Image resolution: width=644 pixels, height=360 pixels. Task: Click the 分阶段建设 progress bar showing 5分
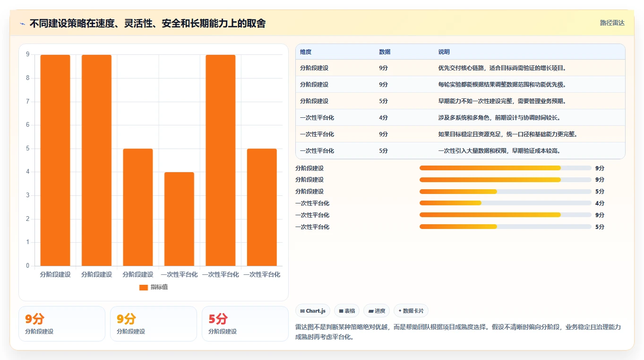(506, 191)
